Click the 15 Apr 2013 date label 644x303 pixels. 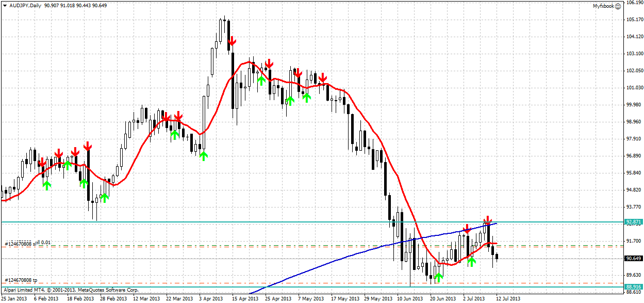pyautogui.click(x=245, y=299)
